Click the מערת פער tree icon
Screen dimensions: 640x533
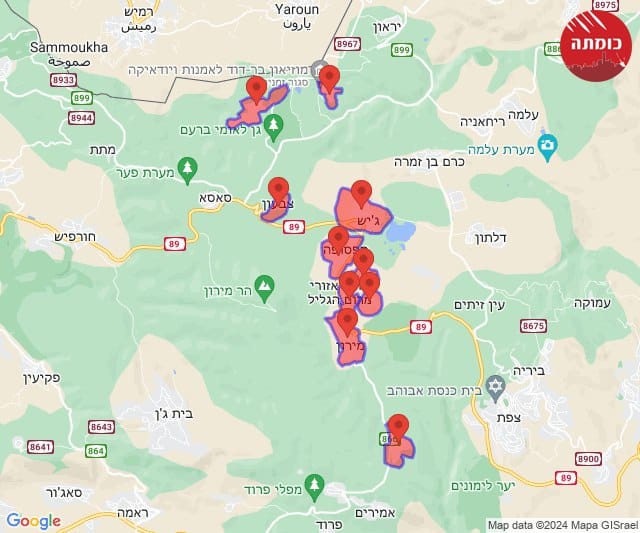tap(188, 171)
